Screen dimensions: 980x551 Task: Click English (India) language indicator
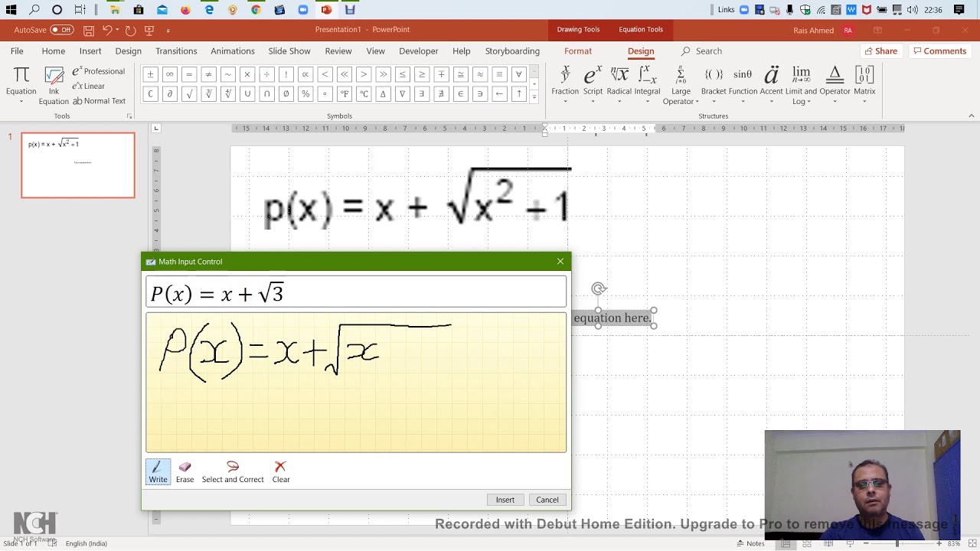point(87,543)
